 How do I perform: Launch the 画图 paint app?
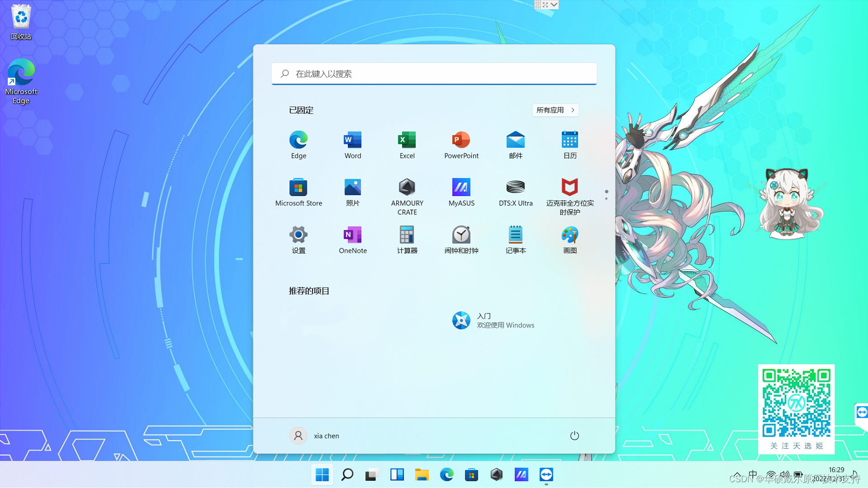(569, 240)
